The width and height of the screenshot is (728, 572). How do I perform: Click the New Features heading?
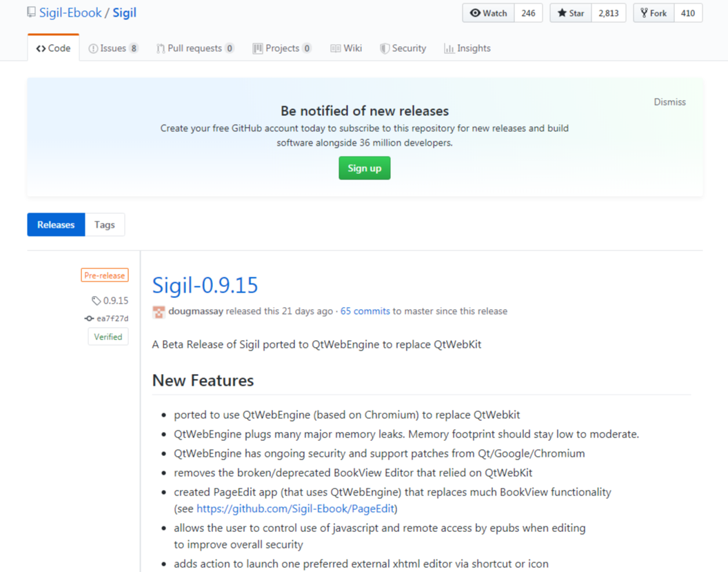[x=203, y=380]
